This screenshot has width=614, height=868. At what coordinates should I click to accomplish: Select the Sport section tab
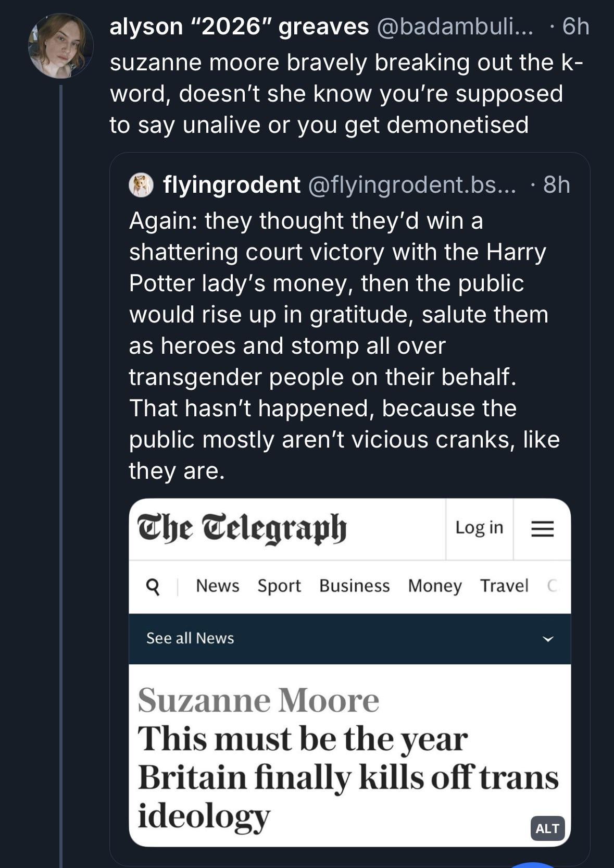click(x=279, y=586)
